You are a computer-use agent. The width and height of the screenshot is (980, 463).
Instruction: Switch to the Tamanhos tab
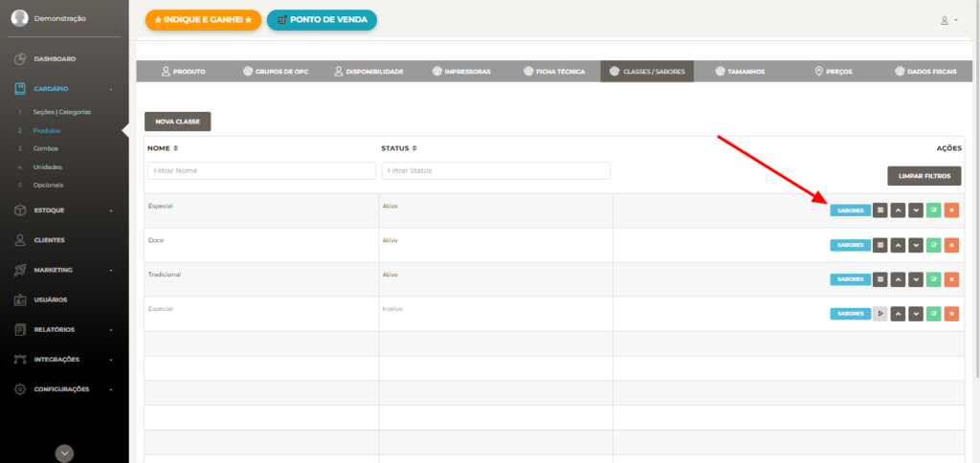tap(740, 71)
